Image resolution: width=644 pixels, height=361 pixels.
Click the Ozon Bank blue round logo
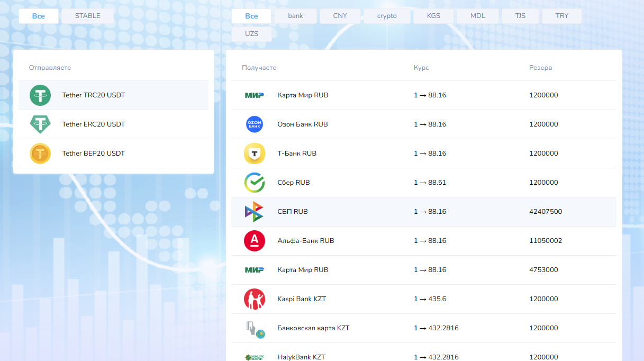pos(255,124)
